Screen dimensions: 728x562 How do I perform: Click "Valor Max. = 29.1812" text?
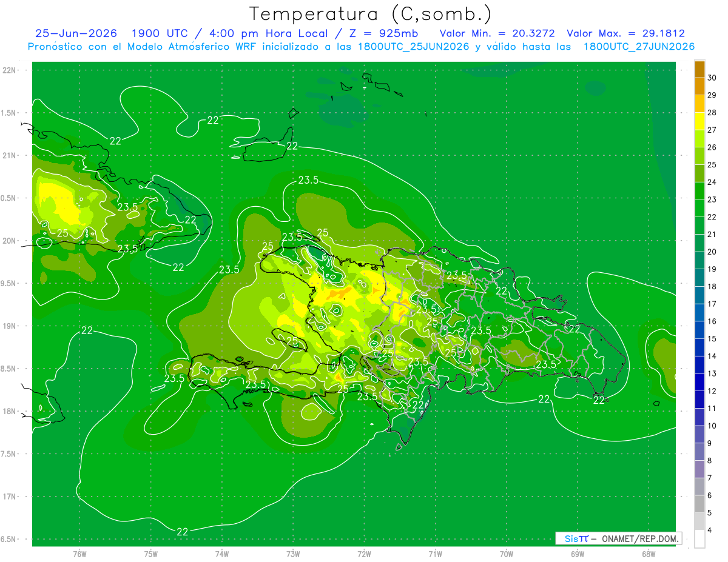pos(626,34)
